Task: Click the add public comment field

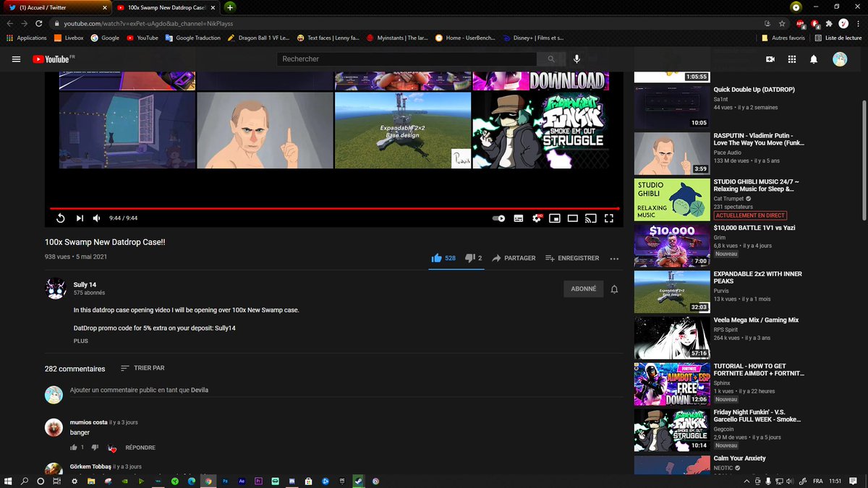Action: (346, 390)
